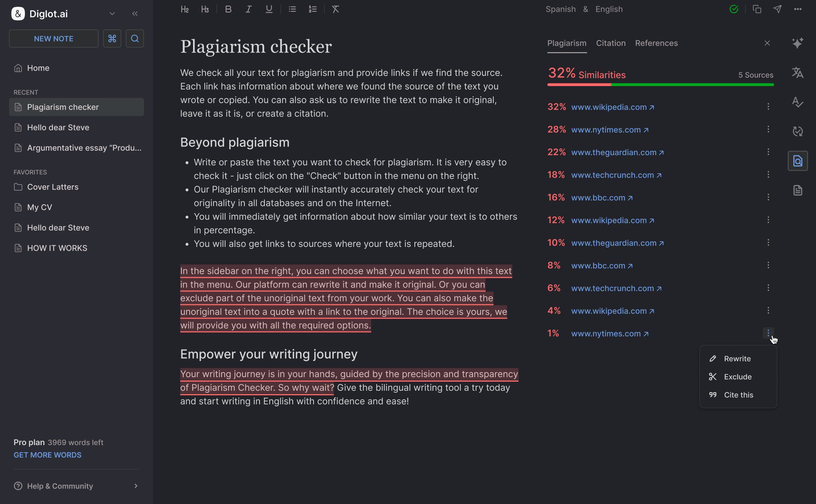Image resolution: width=816 pixels, height=504 pixels.
Task: Open the grammar check tool
Action: [798, 102]
